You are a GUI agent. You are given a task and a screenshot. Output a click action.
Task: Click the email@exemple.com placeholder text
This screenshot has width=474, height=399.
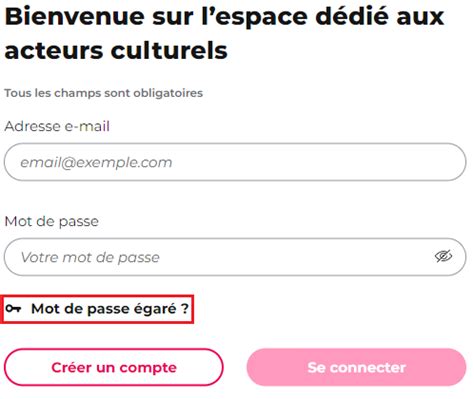pyautogui.click(x=96, y=162)
